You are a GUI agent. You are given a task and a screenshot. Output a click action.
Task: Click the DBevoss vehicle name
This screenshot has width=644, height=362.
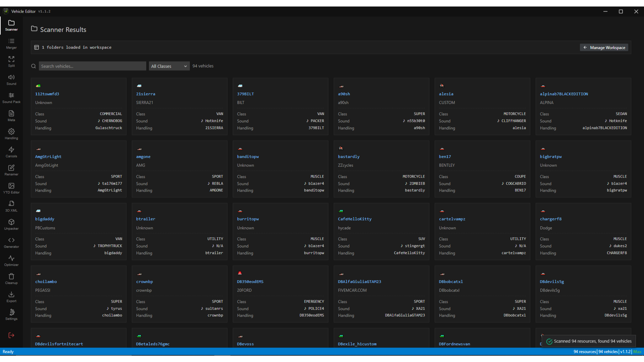click(246, 344)
